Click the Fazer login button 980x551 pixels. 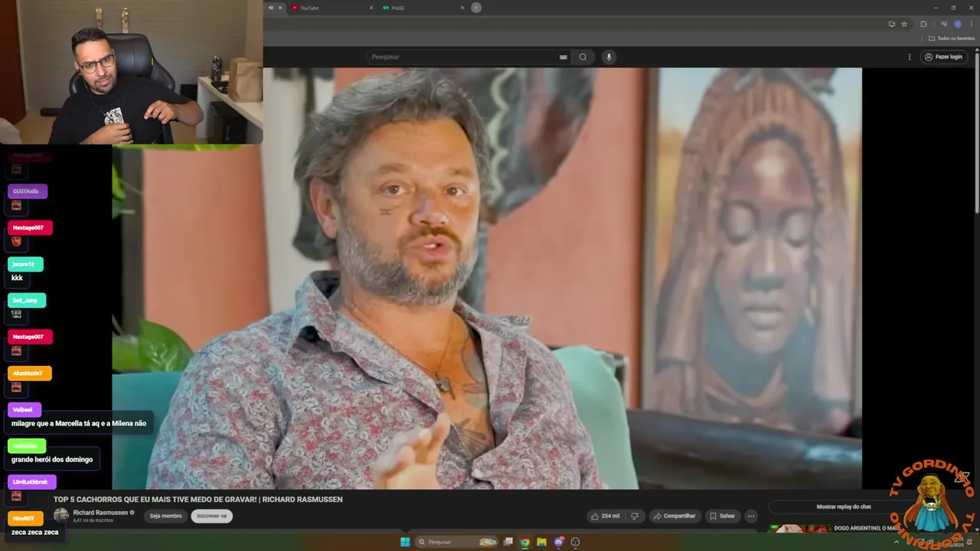[x=943, y=57]
